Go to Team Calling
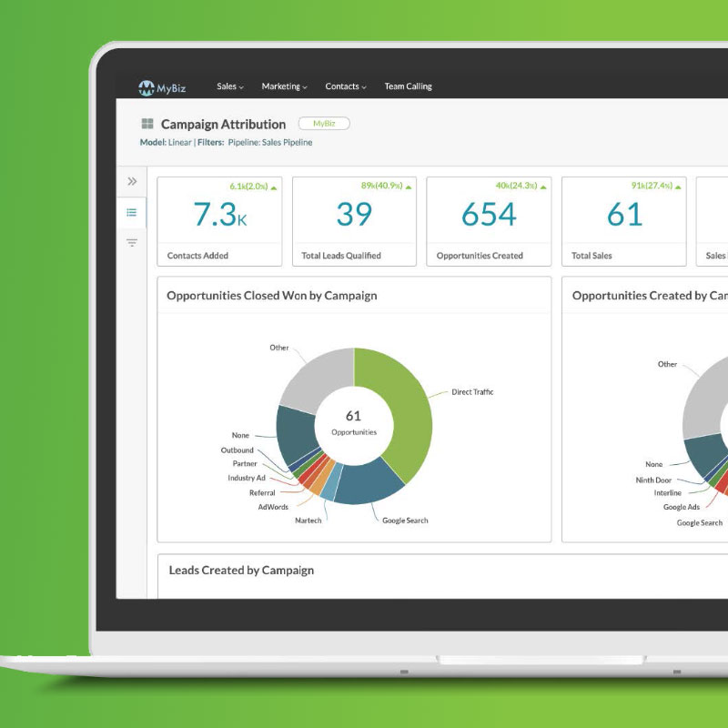Screen dimensions: 728x728 click(x=408, y=86)
